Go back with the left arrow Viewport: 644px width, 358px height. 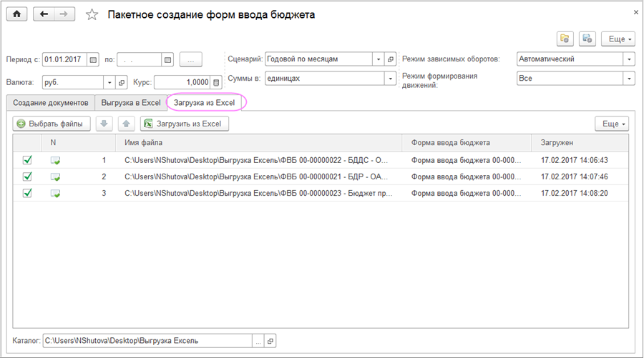coord(45,14)
